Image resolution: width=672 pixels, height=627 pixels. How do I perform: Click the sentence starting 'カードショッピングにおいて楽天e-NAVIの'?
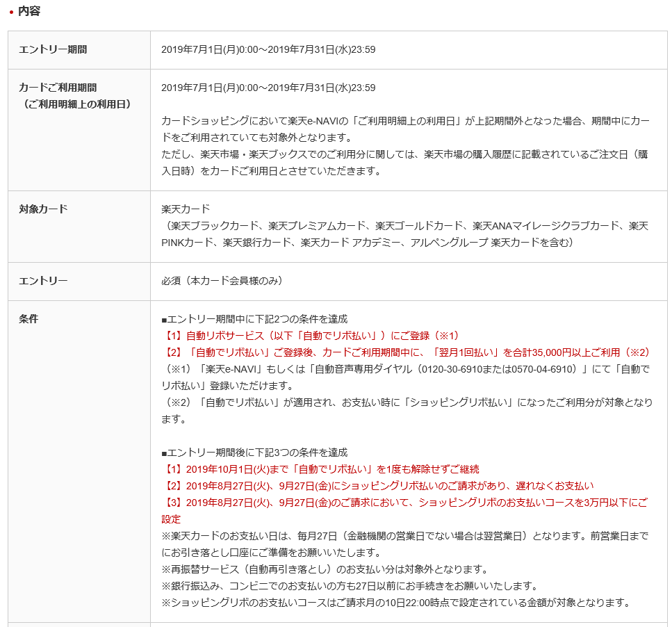405,129
